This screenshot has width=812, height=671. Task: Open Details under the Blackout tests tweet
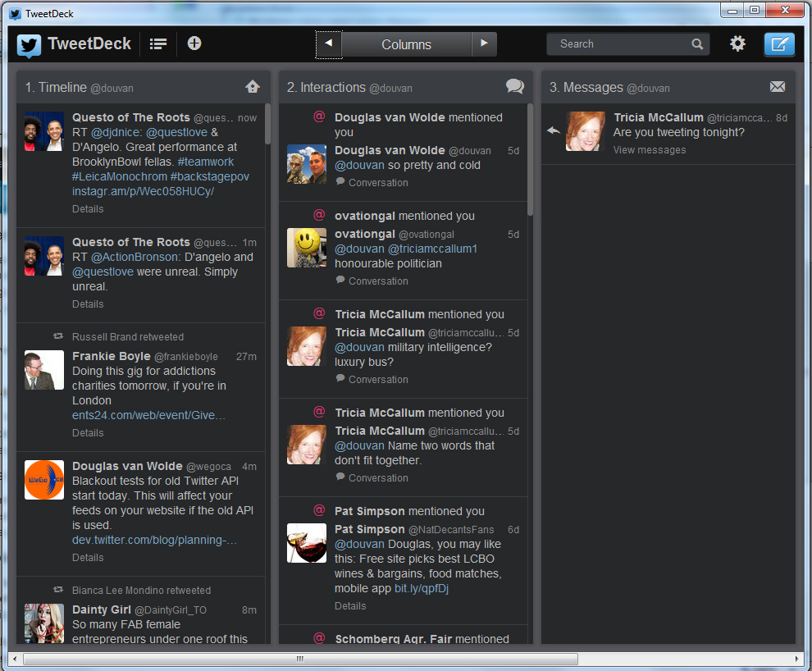pyautogui.click(x=88, y=558)
